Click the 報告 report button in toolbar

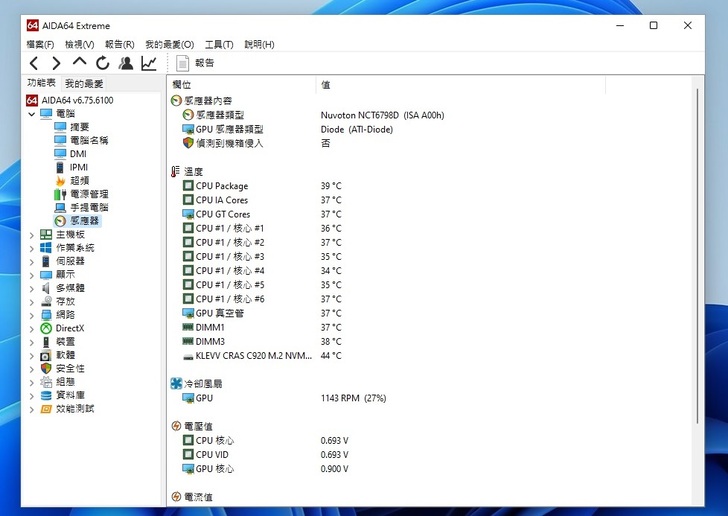196,63
